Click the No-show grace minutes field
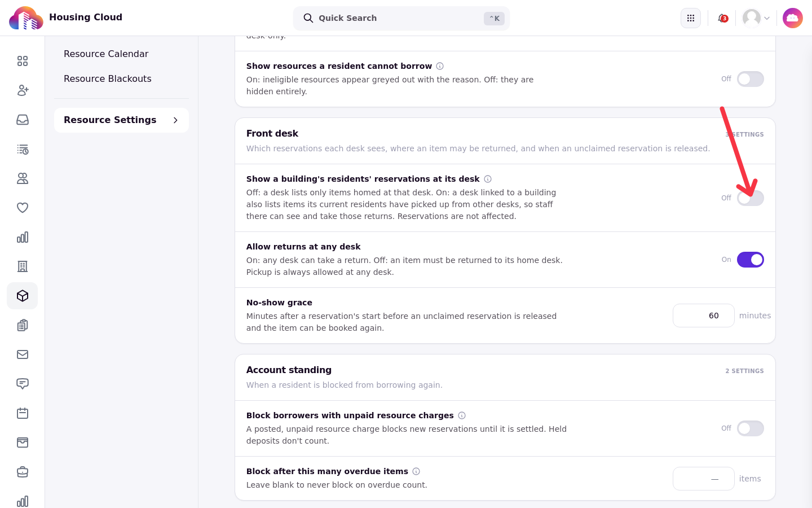The image size is (812, 508). 704,316
